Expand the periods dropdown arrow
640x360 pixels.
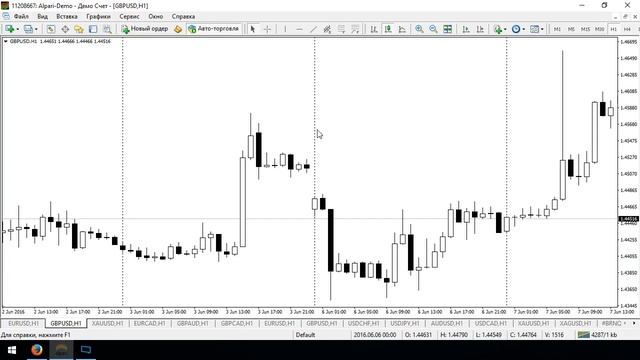click(x=524, y=29)
